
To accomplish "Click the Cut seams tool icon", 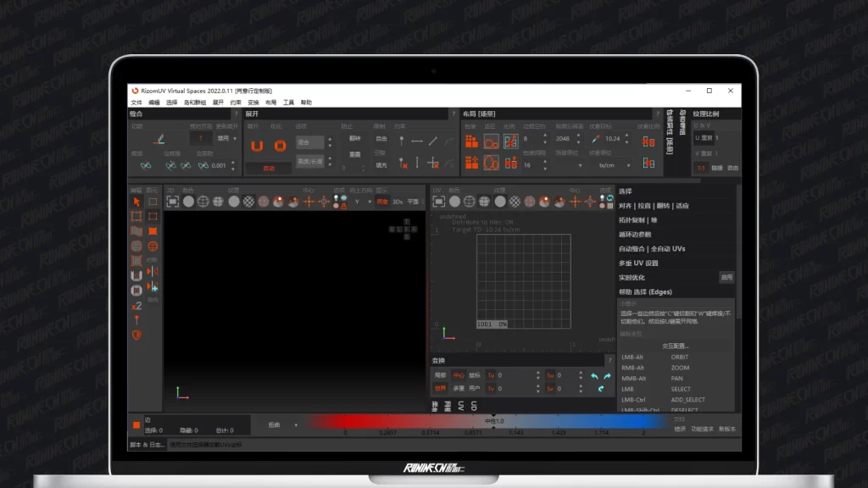I will (158, 139).
